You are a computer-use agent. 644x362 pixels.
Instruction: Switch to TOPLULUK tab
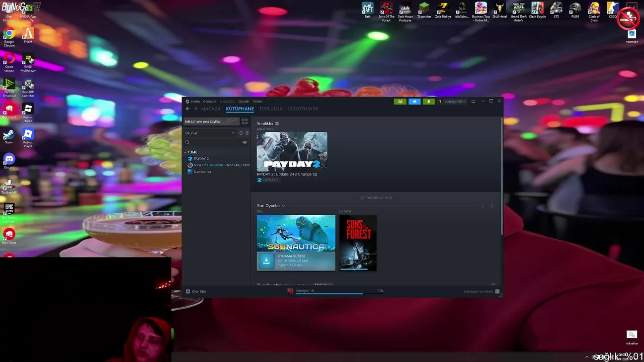(271, 109)
